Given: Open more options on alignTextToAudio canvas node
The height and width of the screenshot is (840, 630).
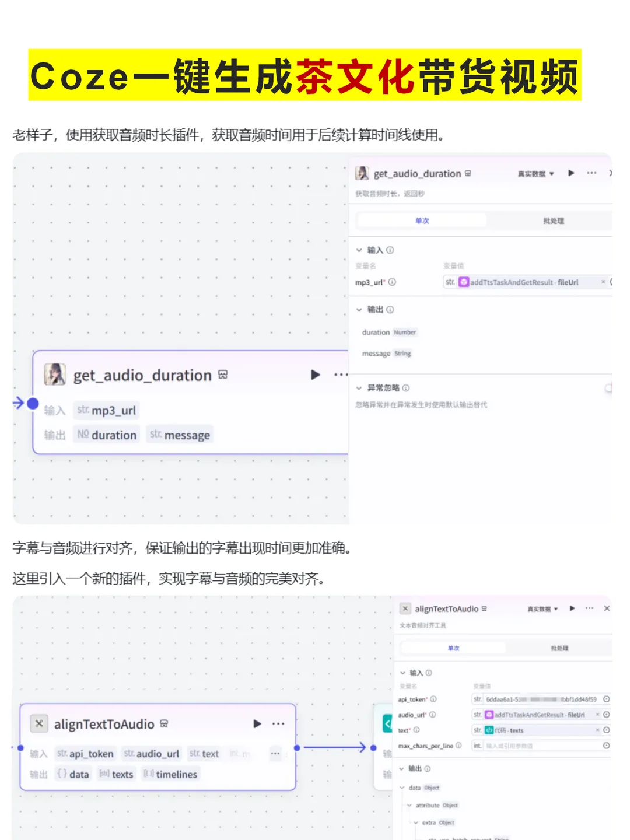Looking at the screenshot, I should 278,724.
